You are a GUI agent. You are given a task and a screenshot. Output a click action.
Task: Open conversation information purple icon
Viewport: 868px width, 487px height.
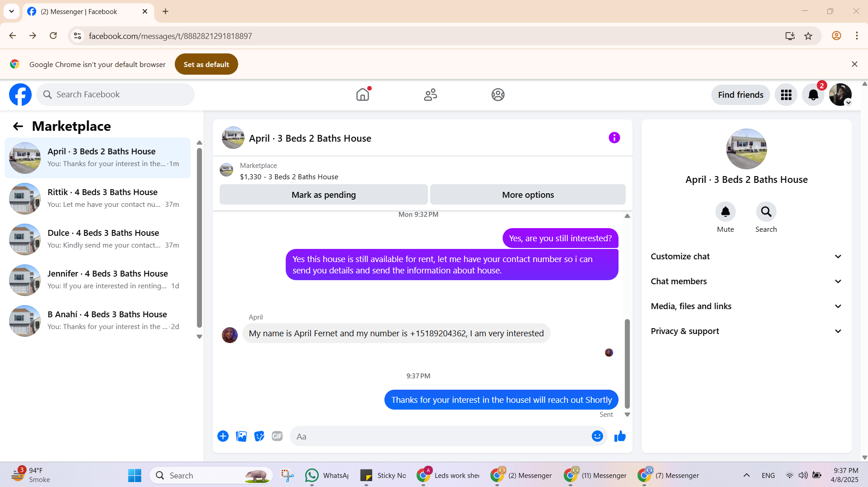(x=614, y=138)
